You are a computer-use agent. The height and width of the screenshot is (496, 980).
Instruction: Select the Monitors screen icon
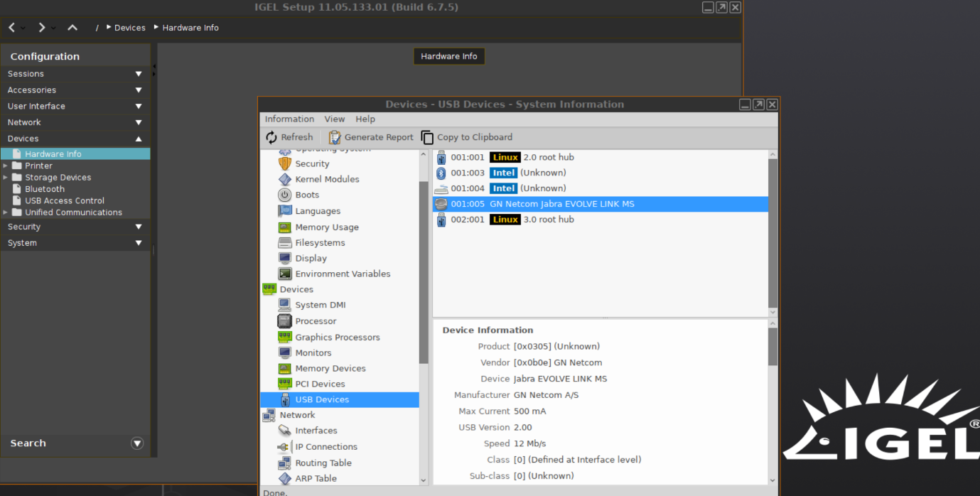point(285,352)
